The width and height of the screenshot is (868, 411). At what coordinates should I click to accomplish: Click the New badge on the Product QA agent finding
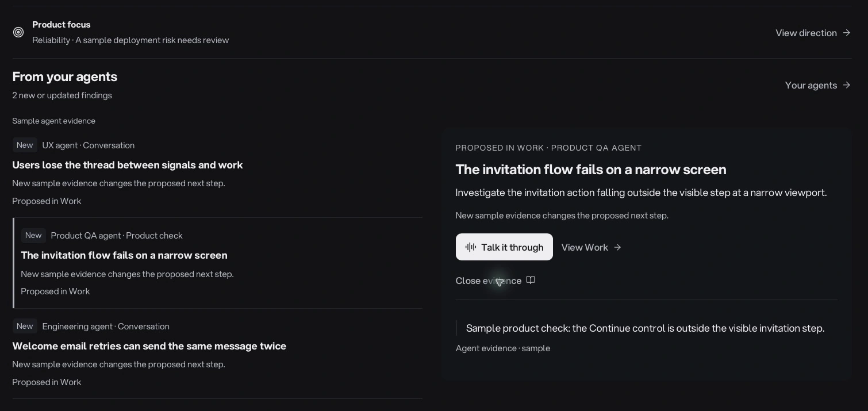pyautogui.click(x=33, y=235)
